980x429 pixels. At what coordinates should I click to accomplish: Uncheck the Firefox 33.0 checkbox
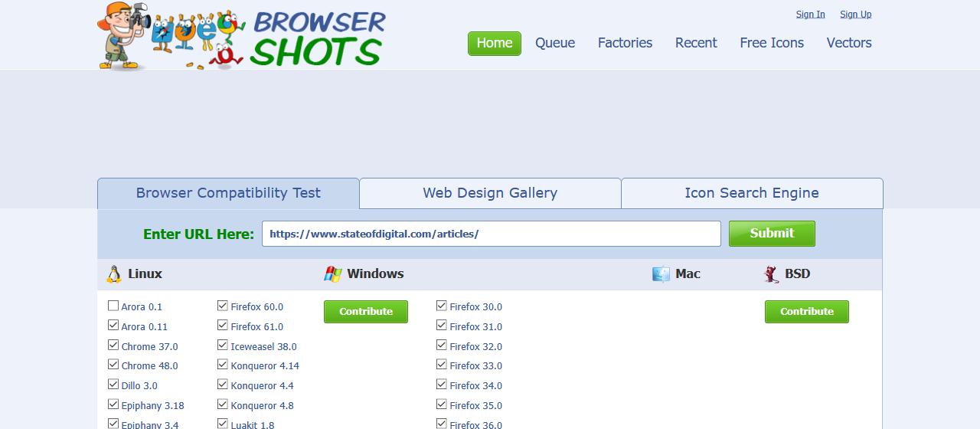(442, 365)
